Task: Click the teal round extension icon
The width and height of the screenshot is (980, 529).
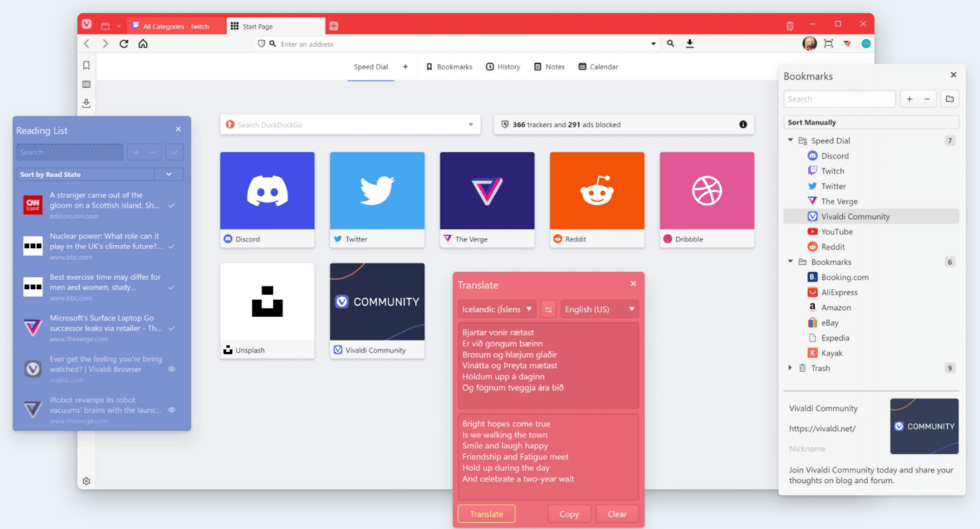Action: pyautogui.click(x=866, y=43)
